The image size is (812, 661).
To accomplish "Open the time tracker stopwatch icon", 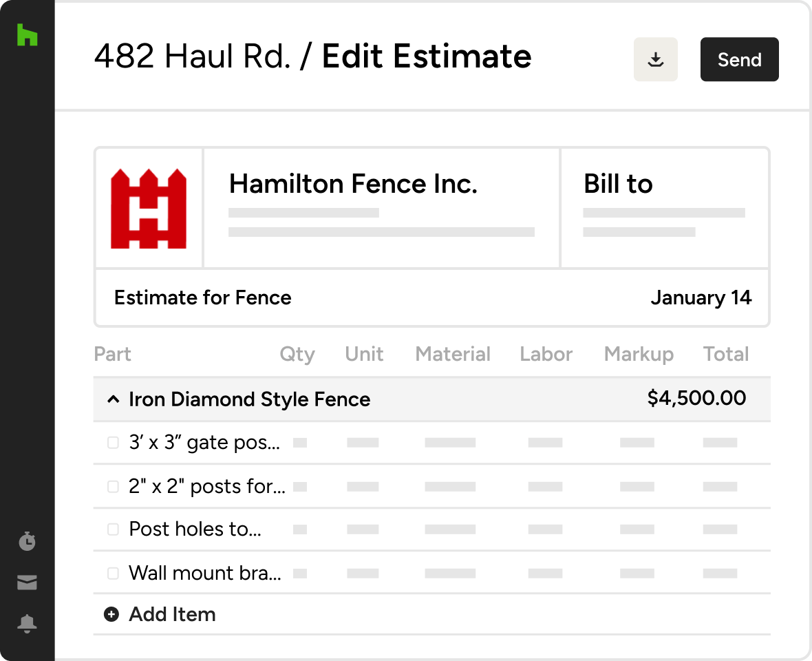I will click(x=27, y=542).
